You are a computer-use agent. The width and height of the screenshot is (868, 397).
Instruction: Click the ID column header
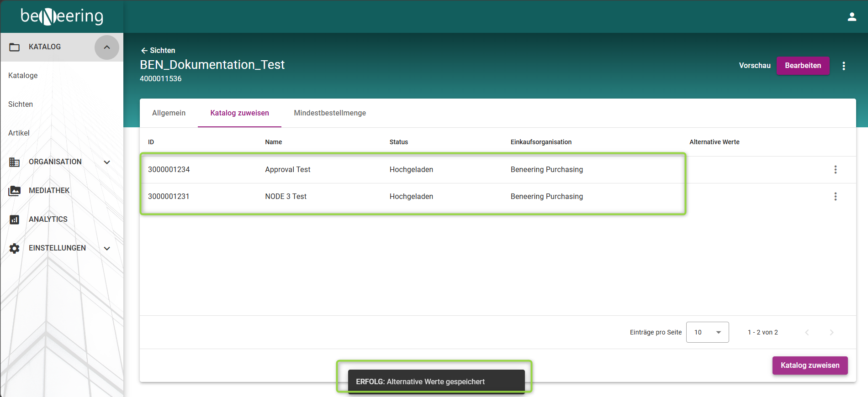point(151,142)
